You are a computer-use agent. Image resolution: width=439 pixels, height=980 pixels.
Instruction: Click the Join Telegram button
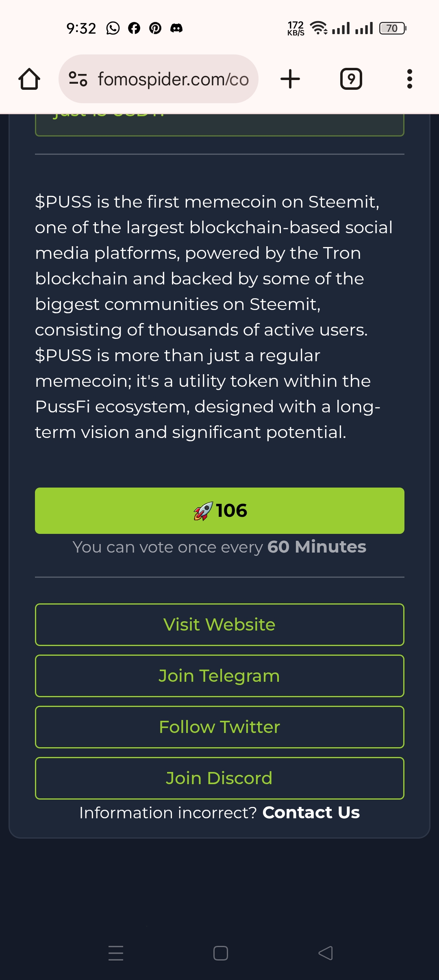219,676
